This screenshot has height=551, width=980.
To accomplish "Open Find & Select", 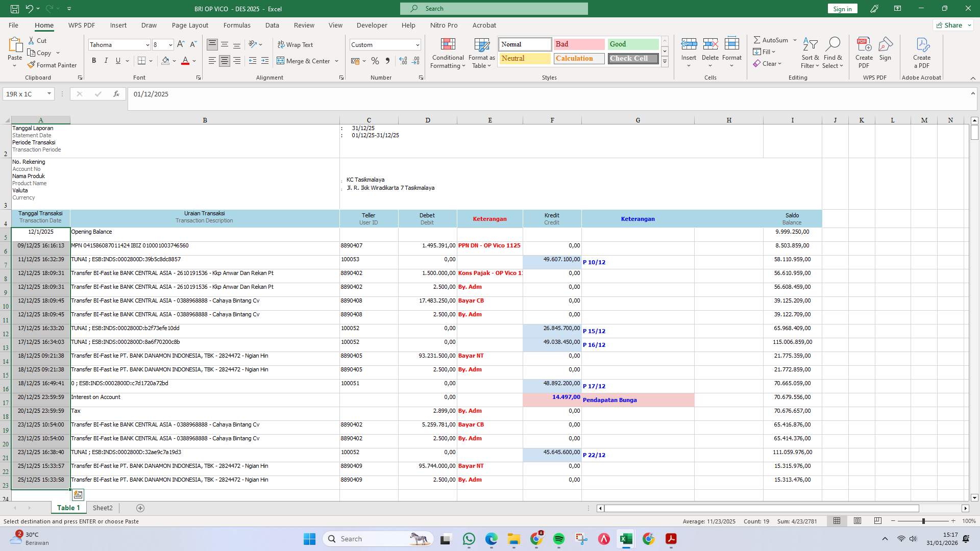I will tap(833, 53).
